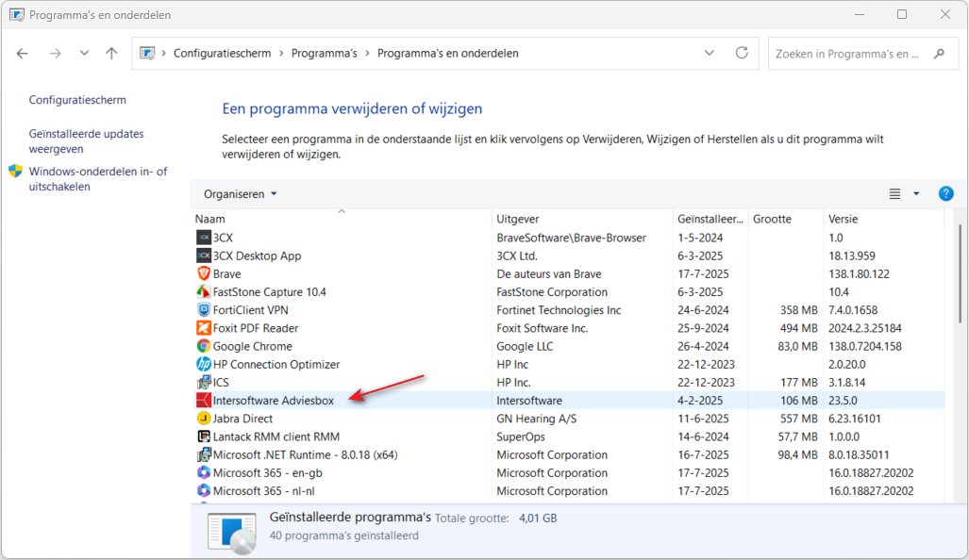Viewport: 969px width, 560px height.
Task: Open the view options dropdown arrow
Action: coord(916,194)
